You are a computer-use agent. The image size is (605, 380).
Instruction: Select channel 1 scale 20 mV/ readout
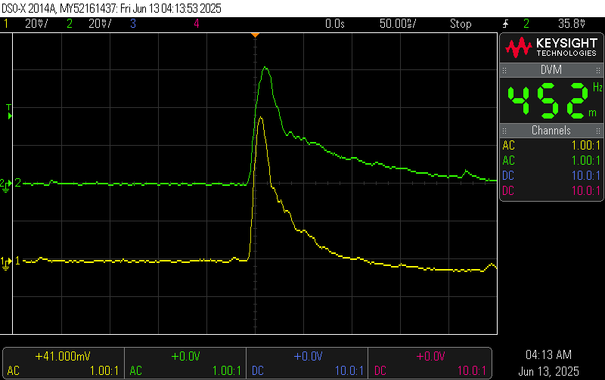tap(36, 24)
